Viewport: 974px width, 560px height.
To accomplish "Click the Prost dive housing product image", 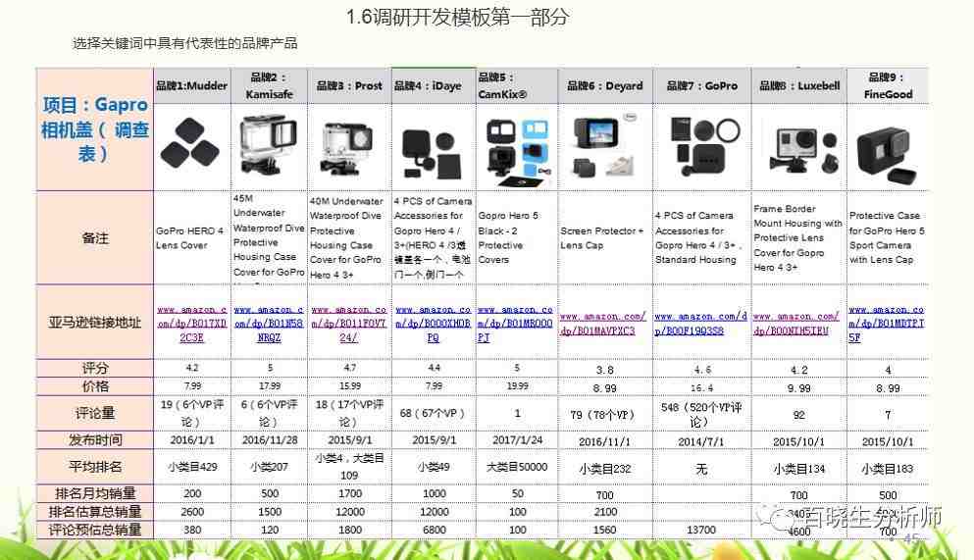I will pyautogui.click(x=348, y=149).
